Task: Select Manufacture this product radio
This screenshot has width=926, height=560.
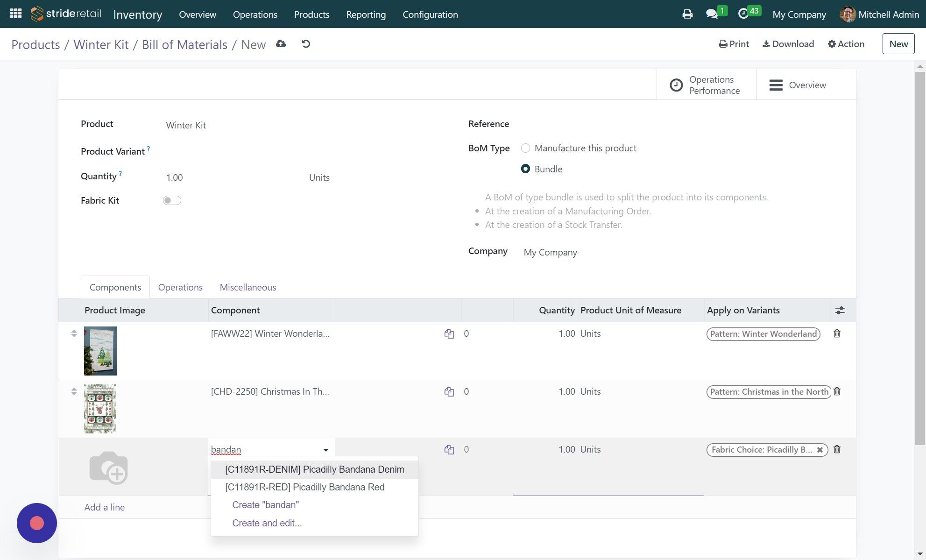Action: pyautogui.click(x=525, y=148)
